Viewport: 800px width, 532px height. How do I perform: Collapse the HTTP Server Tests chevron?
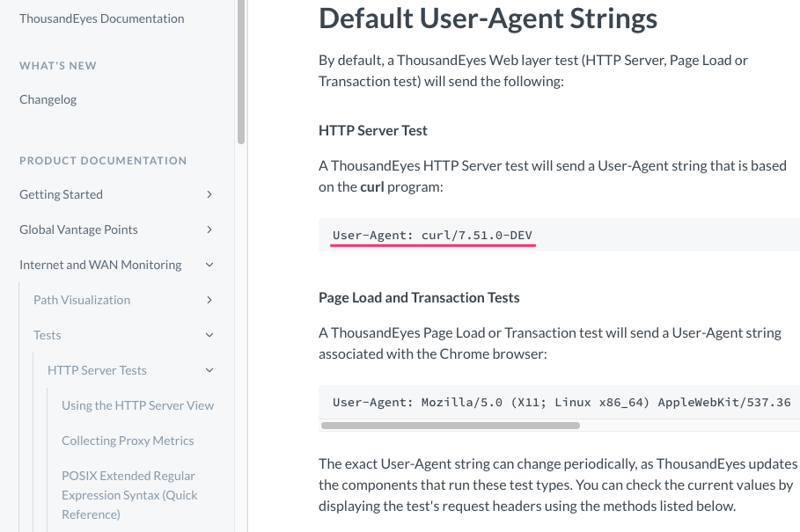click(x=209, y=370)
